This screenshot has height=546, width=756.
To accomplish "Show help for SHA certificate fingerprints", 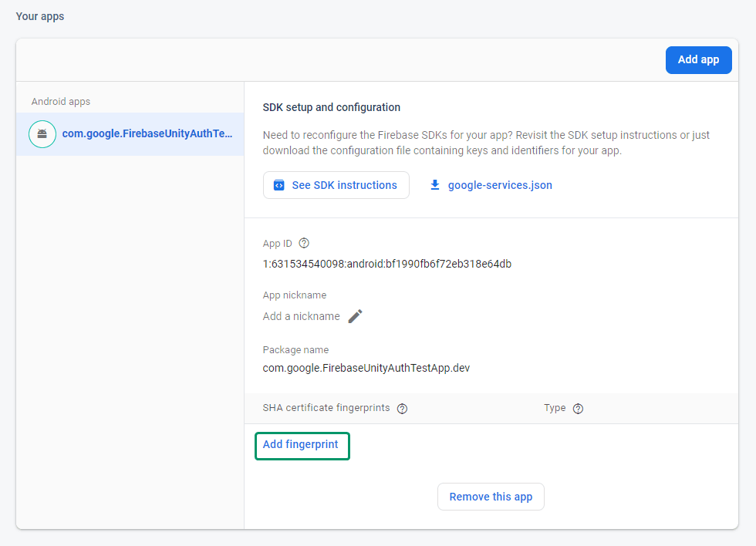I will (x=402, y=409).
